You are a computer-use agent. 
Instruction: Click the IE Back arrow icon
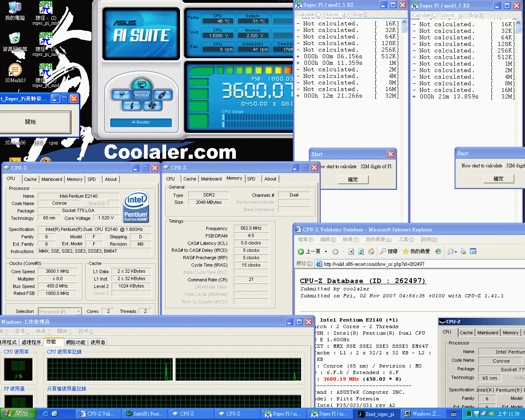pyautogui.click(x=301, y=251)
